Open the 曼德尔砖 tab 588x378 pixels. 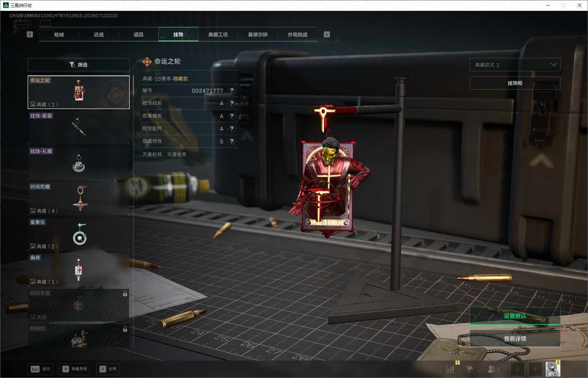(258, 35)
